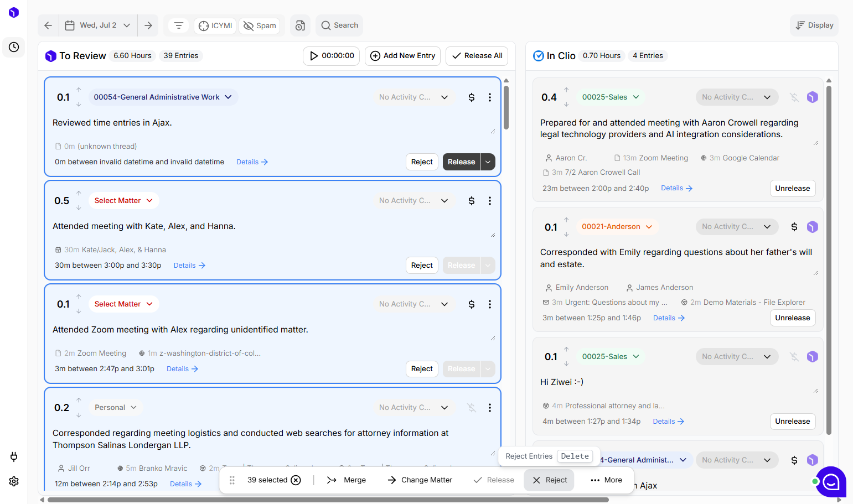Open three-dot menu on Kate, Alex, Hanna entry
The width and height of the screenshot is (853, 504).
pos(490,201)
